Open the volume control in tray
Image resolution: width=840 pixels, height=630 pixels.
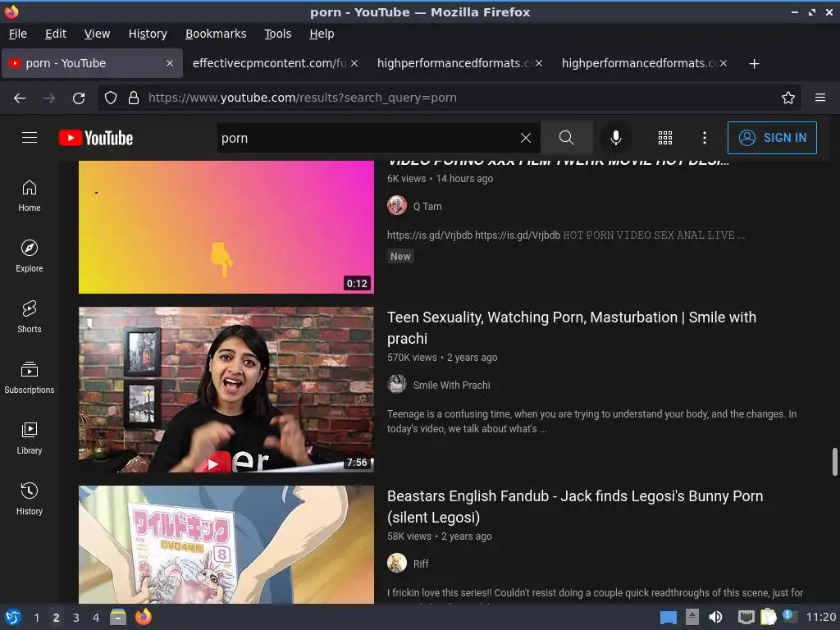point(715,617)
